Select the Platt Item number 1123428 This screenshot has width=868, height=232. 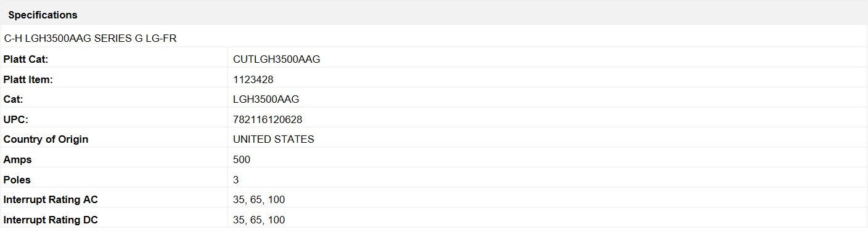click(253, 79)
